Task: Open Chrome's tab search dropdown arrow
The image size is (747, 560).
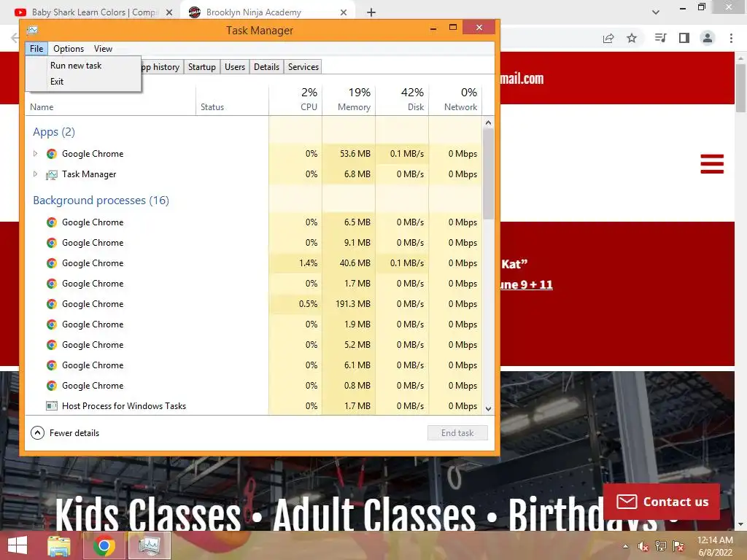Action: 656,12
